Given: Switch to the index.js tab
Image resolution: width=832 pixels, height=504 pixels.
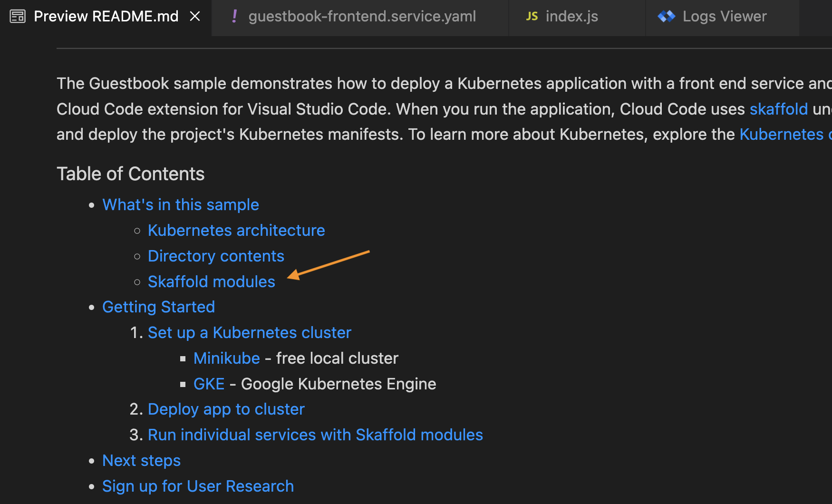Looking at the screenshot, I should click(x=572, y=16).
